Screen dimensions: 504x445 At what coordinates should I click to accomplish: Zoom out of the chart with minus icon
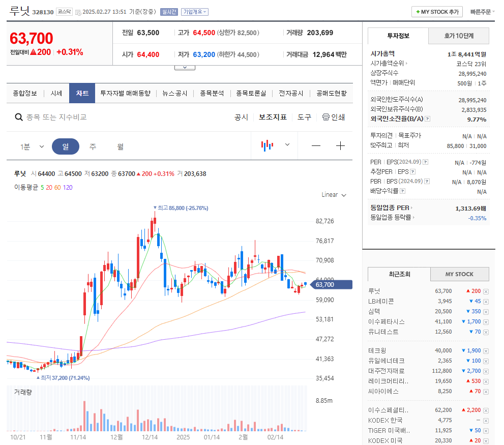tap(316, 145)
